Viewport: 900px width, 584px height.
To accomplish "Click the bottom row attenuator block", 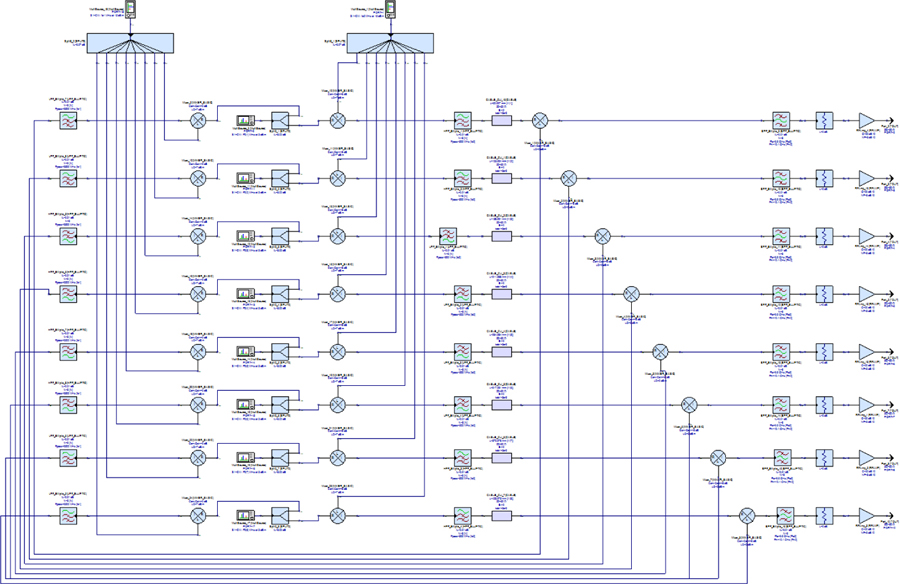I will (x=824, y=516).
